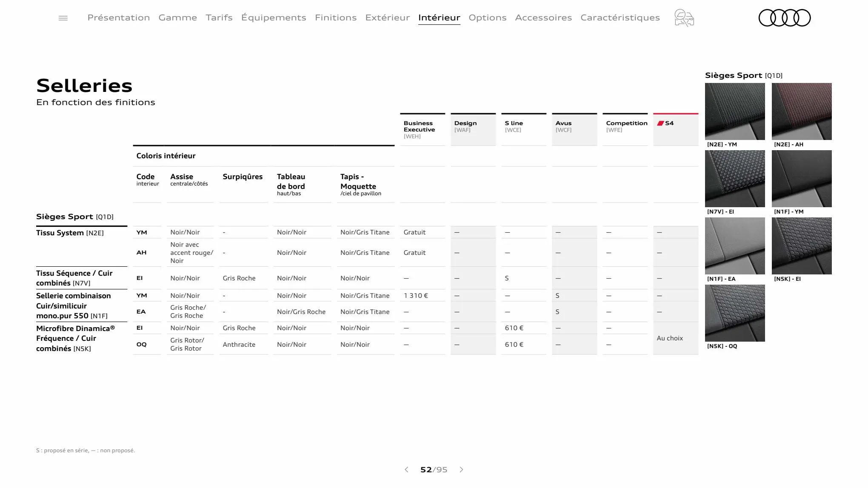This screenshot has width=868, height=488.
Task: Click the user/account icon
Action: coord(684,18)
